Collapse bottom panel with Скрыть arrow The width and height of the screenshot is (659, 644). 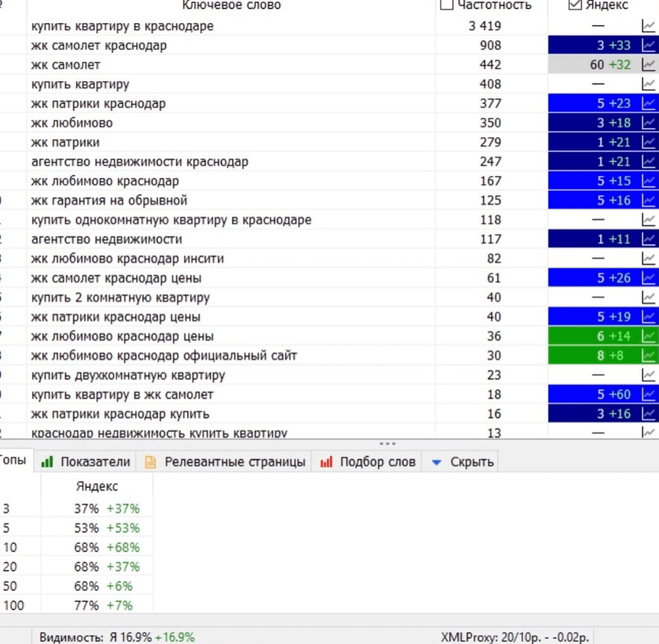[x=436, y=462]
